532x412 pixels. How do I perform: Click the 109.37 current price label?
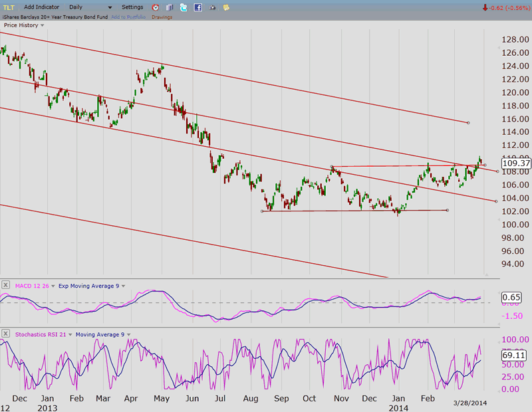pyautogui.click(x=515, y=163)
